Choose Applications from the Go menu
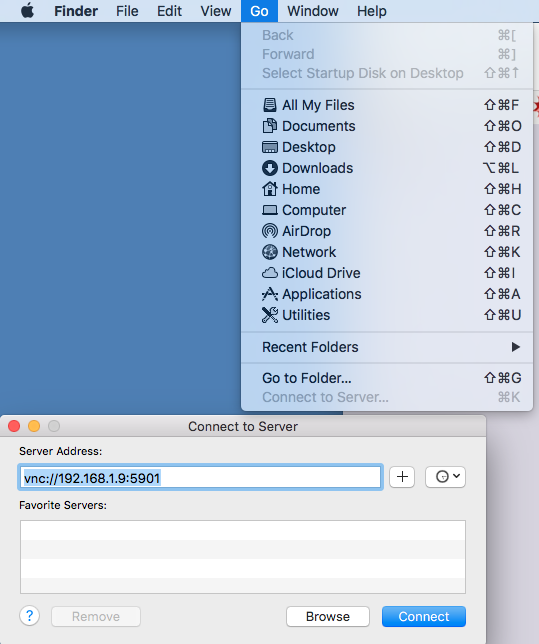 pyautogui.click(x=387, y=294)
